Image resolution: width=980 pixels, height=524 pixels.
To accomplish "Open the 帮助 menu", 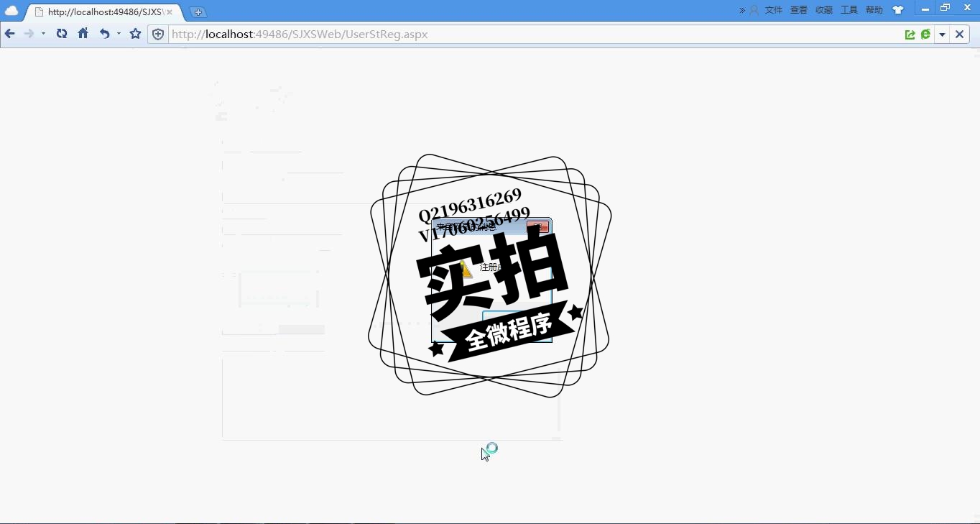I will coord(874,10).
